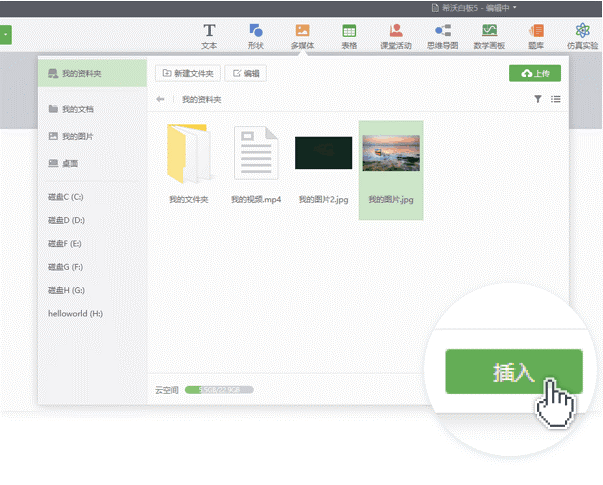Screen dimensions: 603x485
Task: Open the 表格 table tool
Action: coord(349,36)
